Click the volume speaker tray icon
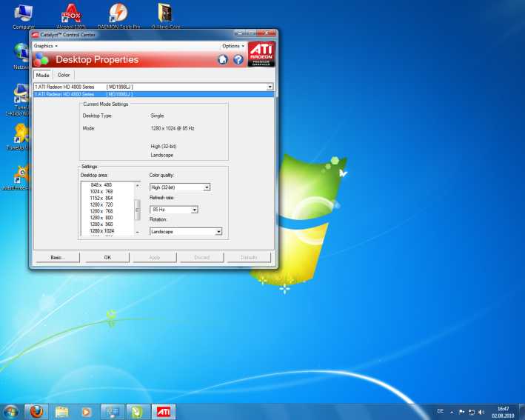Image resolution: width=525 pixels, height=420 pixels. point(481,412)
